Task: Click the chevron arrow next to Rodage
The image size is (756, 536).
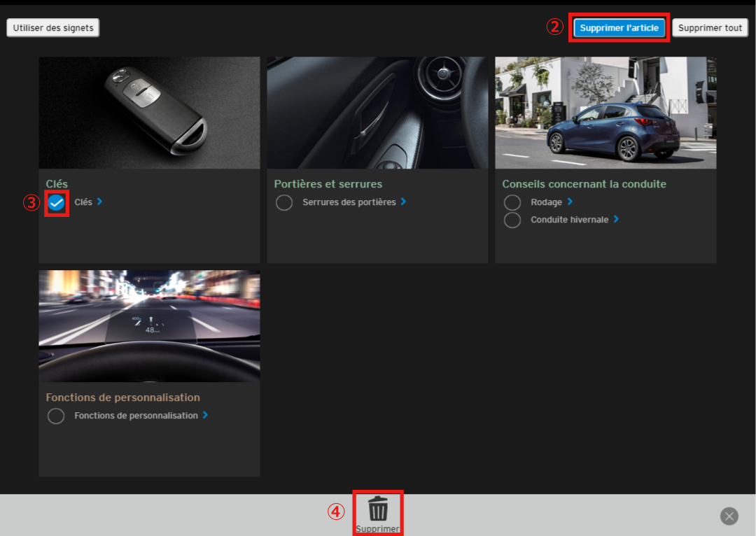Action: pyautogui.click(x=570, y=202)
